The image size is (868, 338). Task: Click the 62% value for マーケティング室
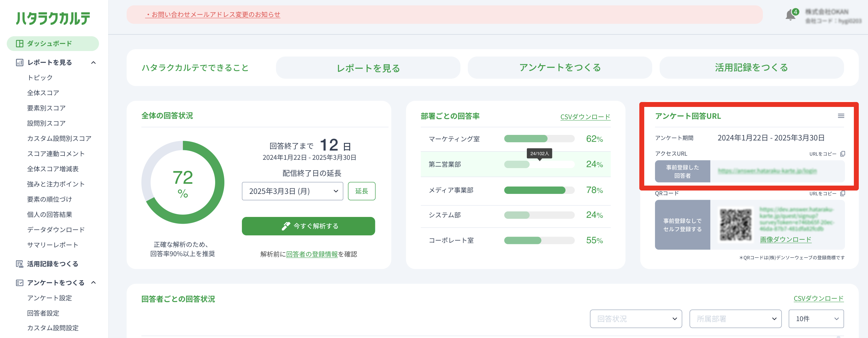coord(594,139)
